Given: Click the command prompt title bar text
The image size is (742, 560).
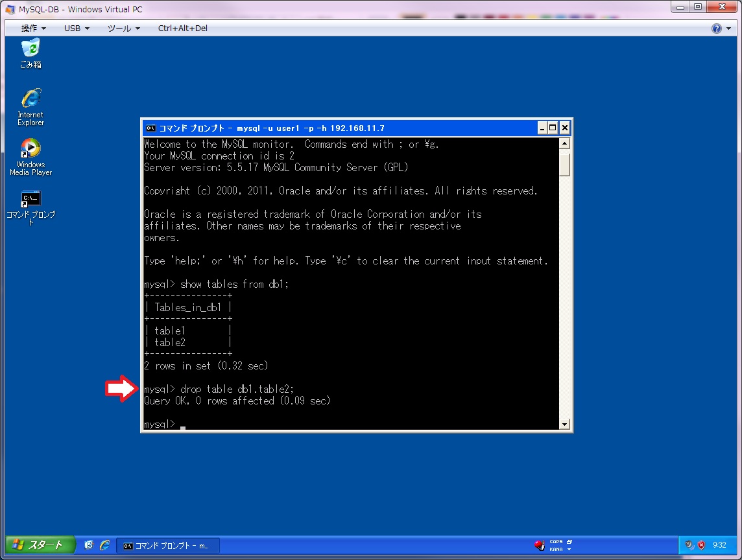Looking at the screenshot, I should pyautogui.click(x=272, y=128).
